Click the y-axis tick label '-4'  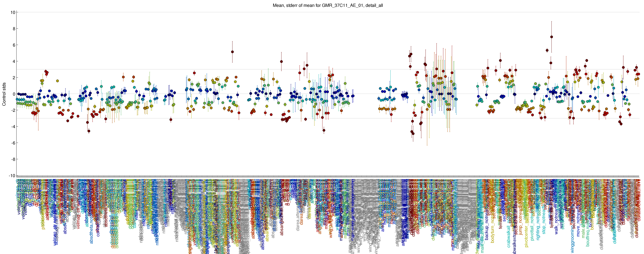pyautogui.click(x=13, y=127)
